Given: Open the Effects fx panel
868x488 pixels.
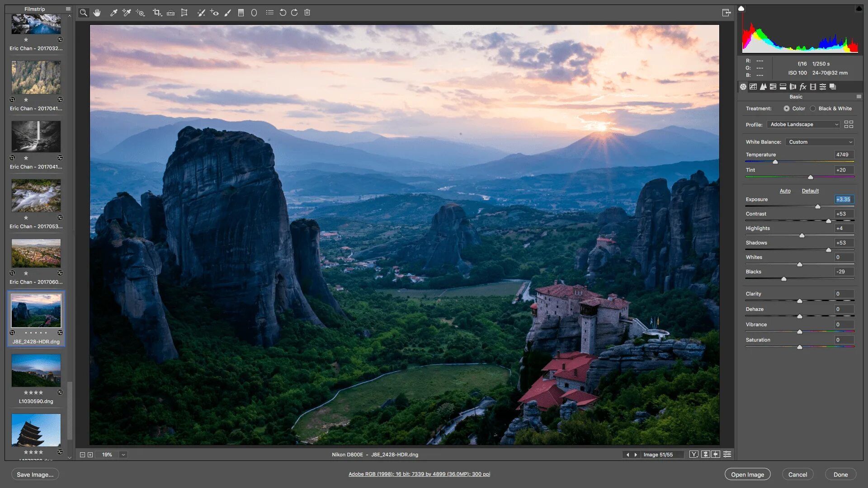Looking at the screenshot, I should coord(803,87).
